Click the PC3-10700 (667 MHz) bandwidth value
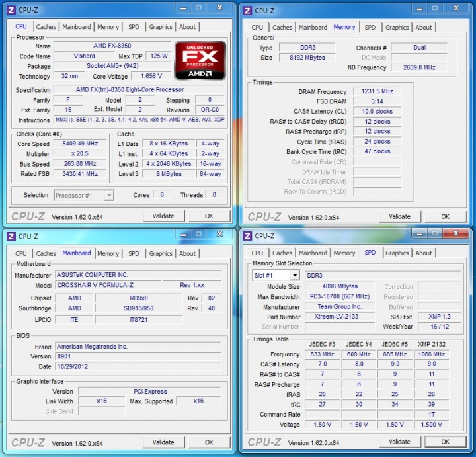Viewport: 476px width, 457px height. tap(340, 296)
